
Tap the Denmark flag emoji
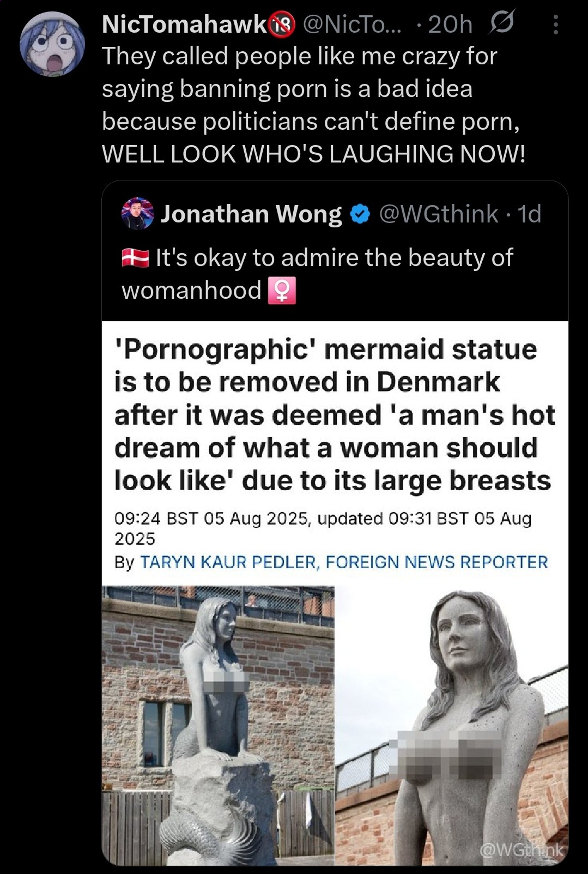(135, 258)
